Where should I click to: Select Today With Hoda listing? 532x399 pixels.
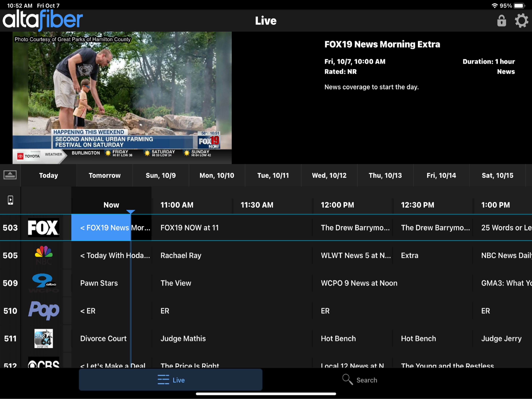111,255
